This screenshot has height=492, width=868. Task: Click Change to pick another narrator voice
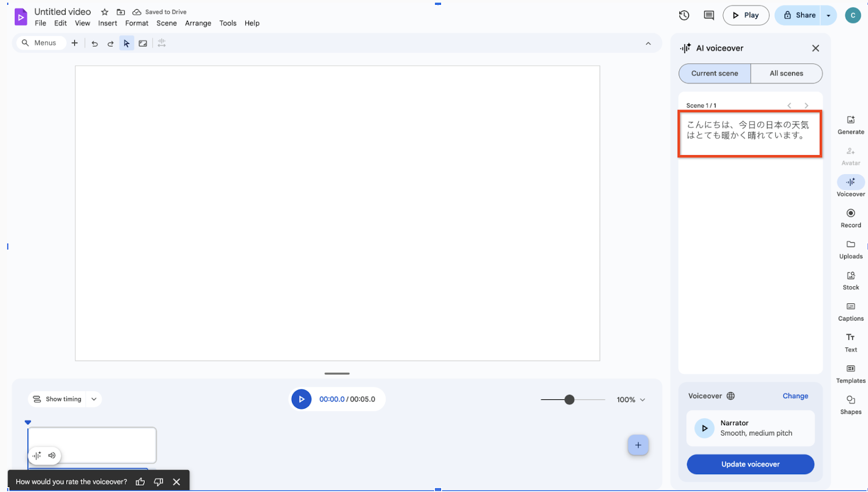click(795, 396)
